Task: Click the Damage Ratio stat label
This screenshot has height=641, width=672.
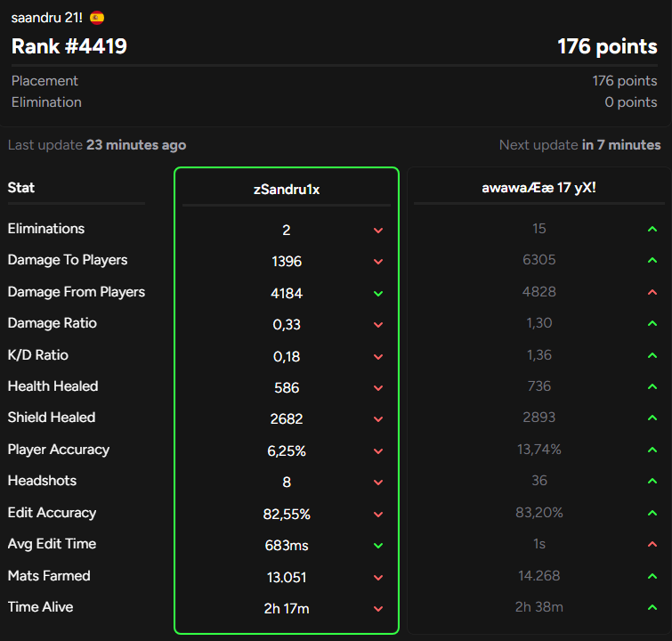Action: tap(52, 323)
